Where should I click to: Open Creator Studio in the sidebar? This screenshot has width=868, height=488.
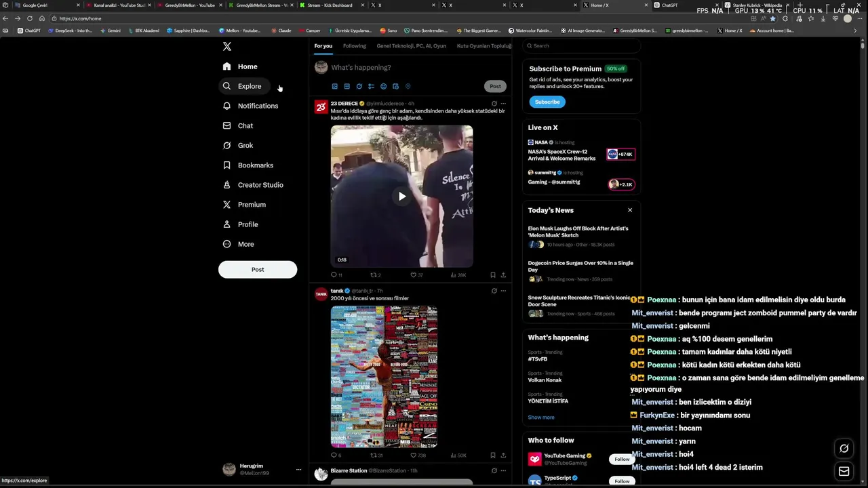click(x=253, y=185)
